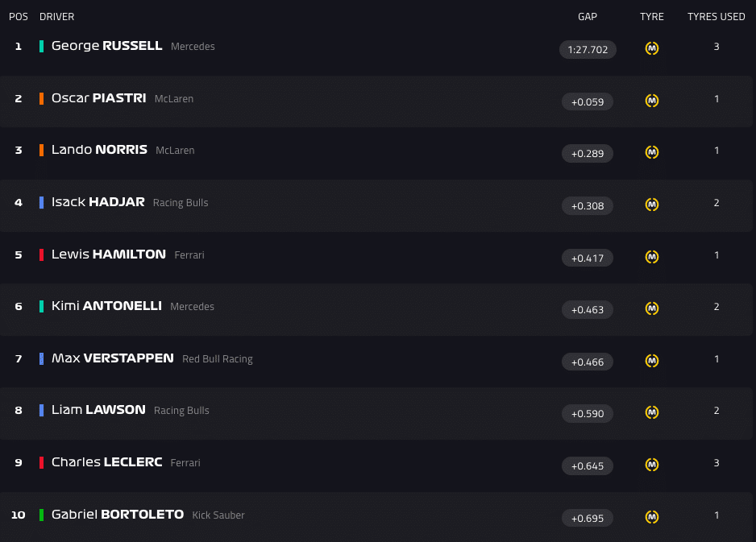
Task: Click Russell's 1:27.702 lap time badge
Action: (x=588, y=50)
